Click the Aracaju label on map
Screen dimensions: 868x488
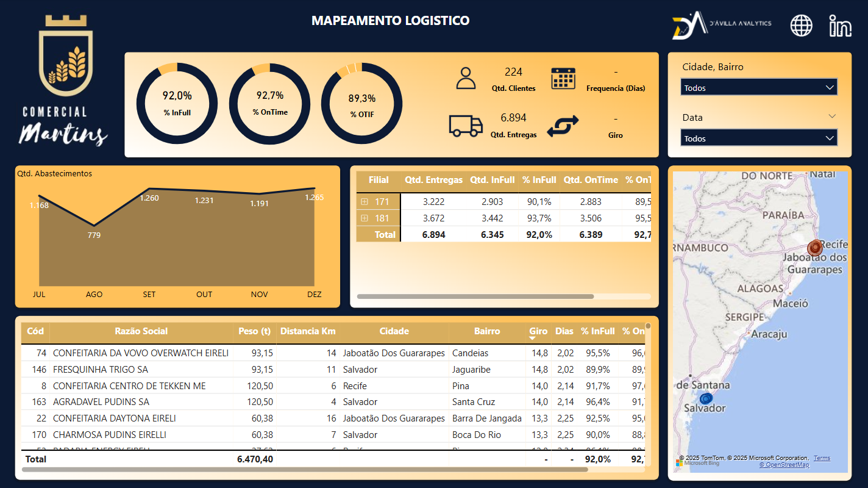click(769, 334)
